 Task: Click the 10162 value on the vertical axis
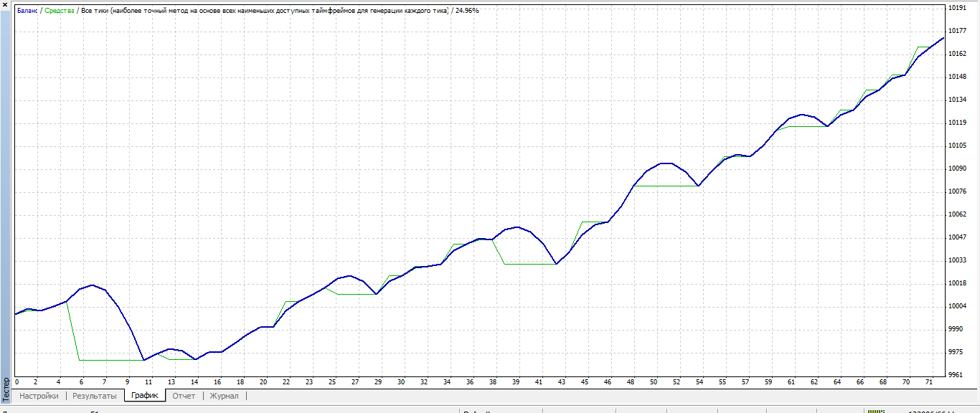point(958,54)
